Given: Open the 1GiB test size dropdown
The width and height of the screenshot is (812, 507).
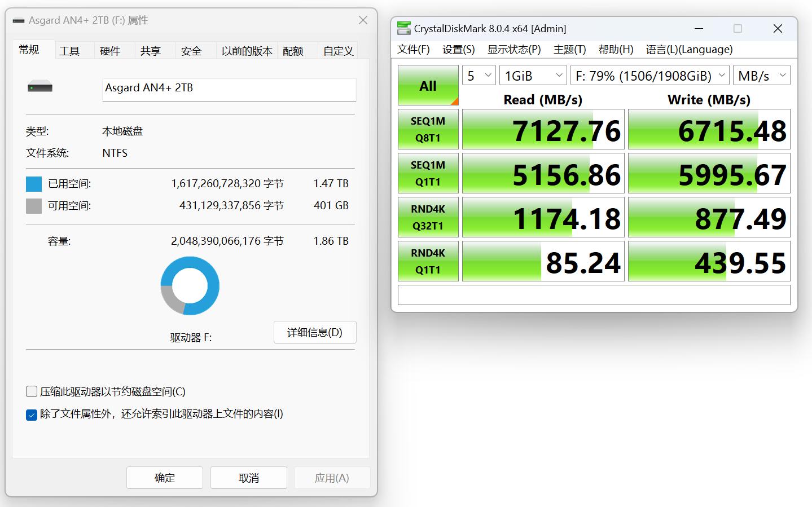Looking at the screenshot, I should click(x=532, y=75).
